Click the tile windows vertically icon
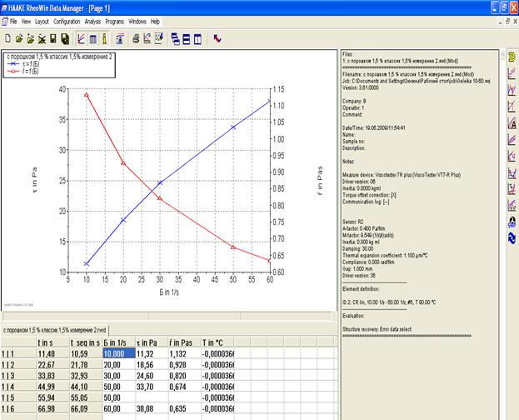519x420 pixels. click(x=197, y=39)
